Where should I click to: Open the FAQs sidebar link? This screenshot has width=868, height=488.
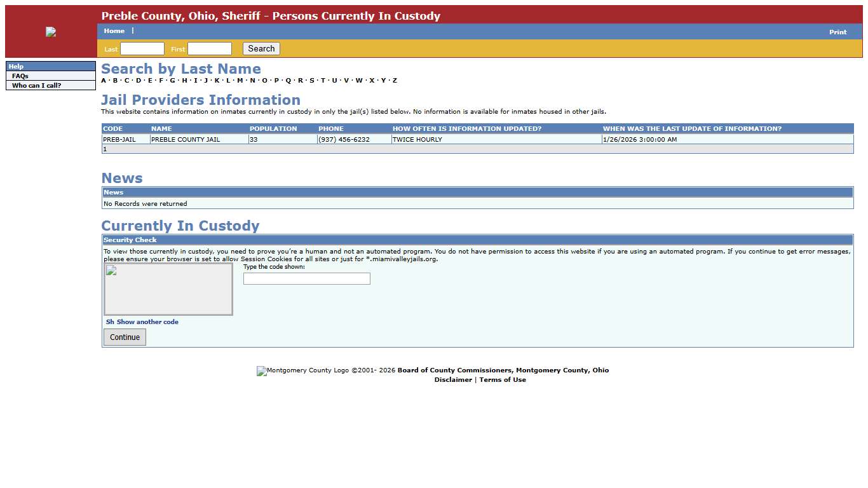[20, 76]
